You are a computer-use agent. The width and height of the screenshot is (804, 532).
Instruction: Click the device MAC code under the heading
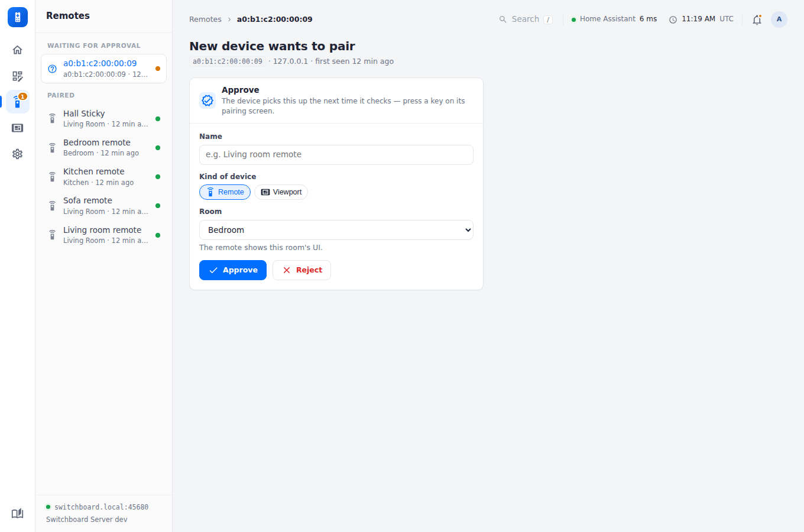click(228, 61)
